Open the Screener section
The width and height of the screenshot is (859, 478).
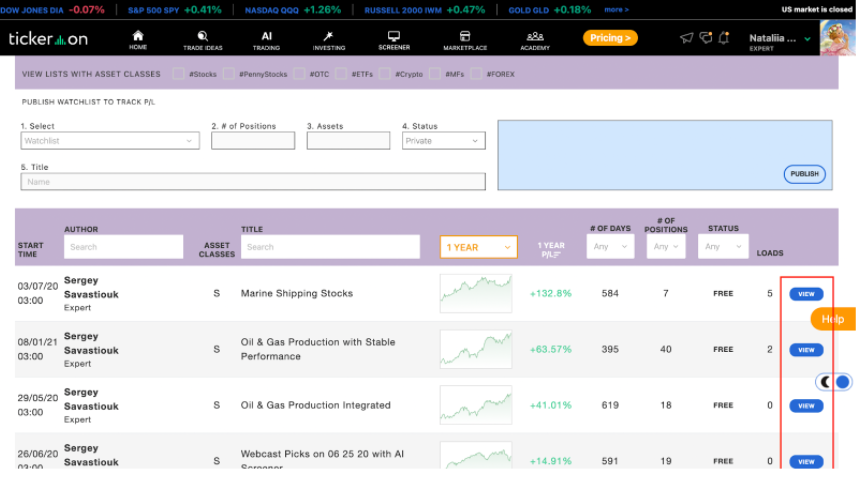(394, 40)
